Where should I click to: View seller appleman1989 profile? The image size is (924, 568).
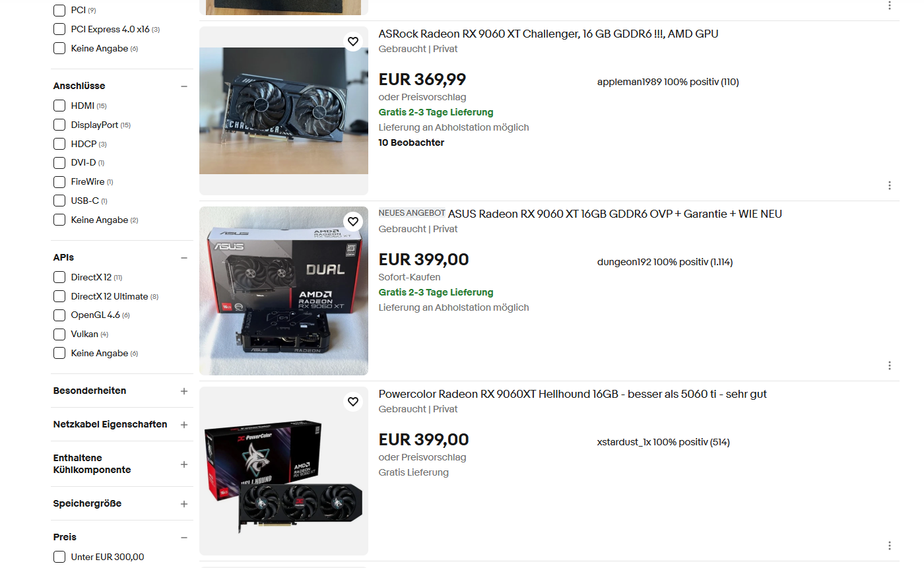coord(629,82)
